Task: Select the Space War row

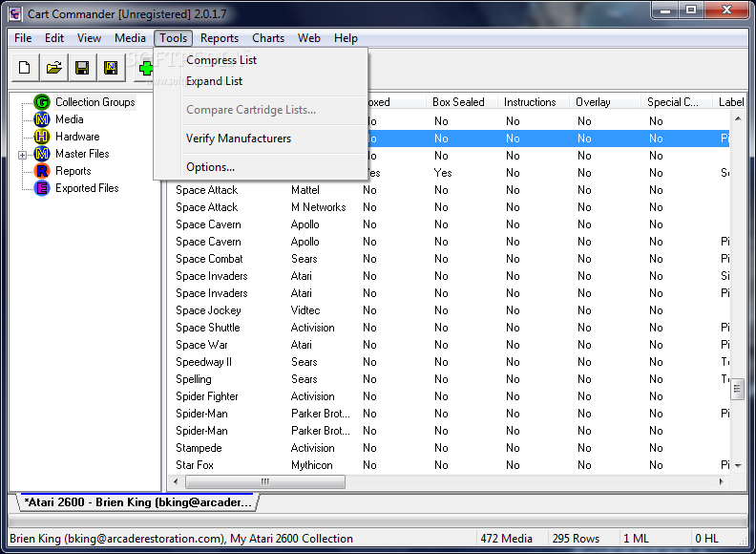Action: [449, 345]
